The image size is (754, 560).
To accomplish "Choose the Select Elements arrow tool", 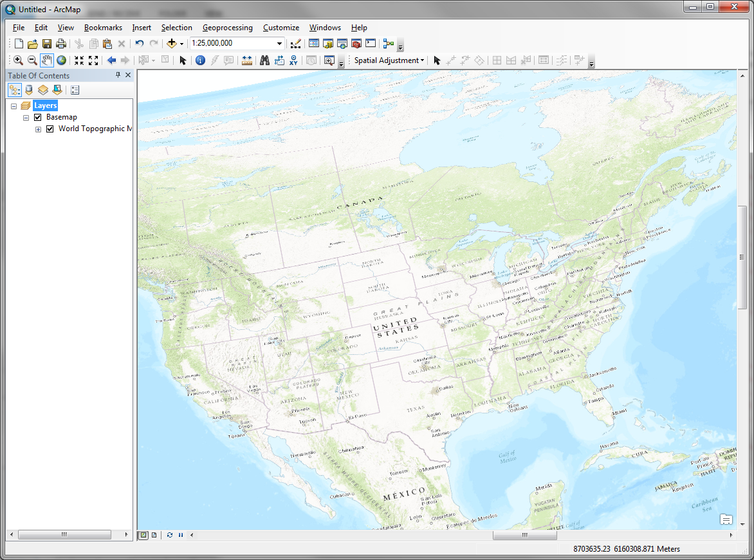I will [x=183, y=60].
